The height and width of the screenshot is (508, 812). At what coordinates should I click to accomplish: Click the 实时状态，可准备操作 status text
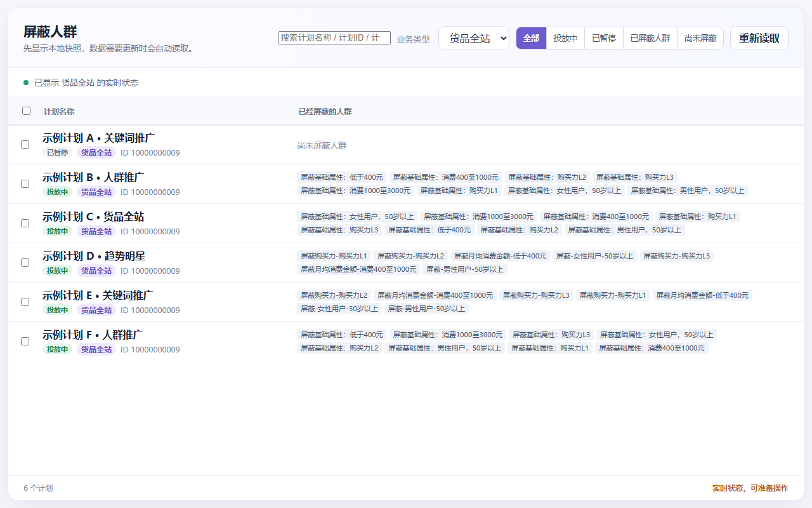pyautogui.click(x=750, y=488)
